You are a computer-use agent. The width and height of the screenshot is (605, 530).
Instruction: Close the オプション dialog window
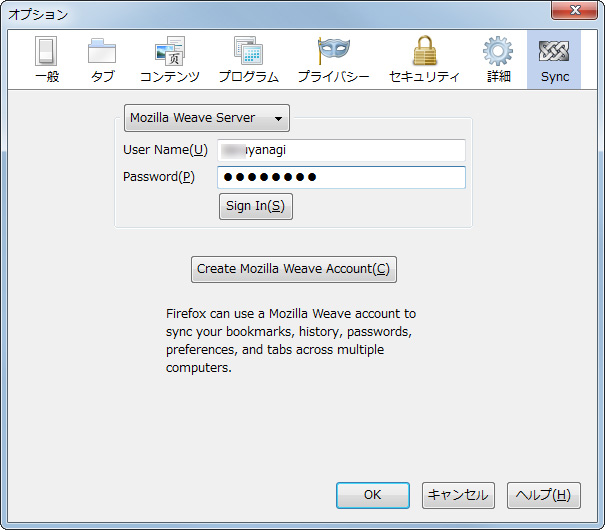click(575, 10)
